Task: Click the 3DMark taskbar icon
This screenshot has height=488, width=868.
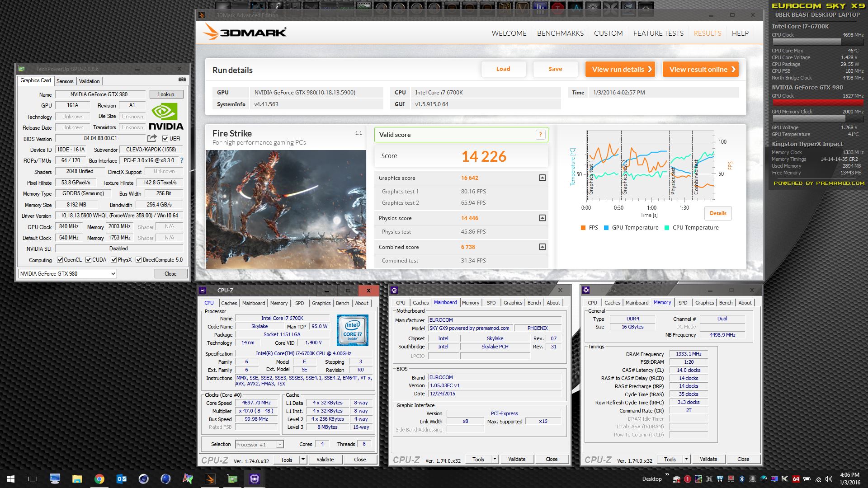Action: [x=210, y=479]
